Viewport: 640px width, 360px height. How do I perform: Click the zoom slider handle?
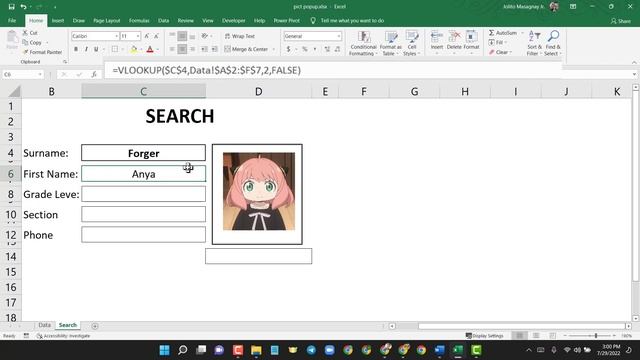(x=596, y=336)
